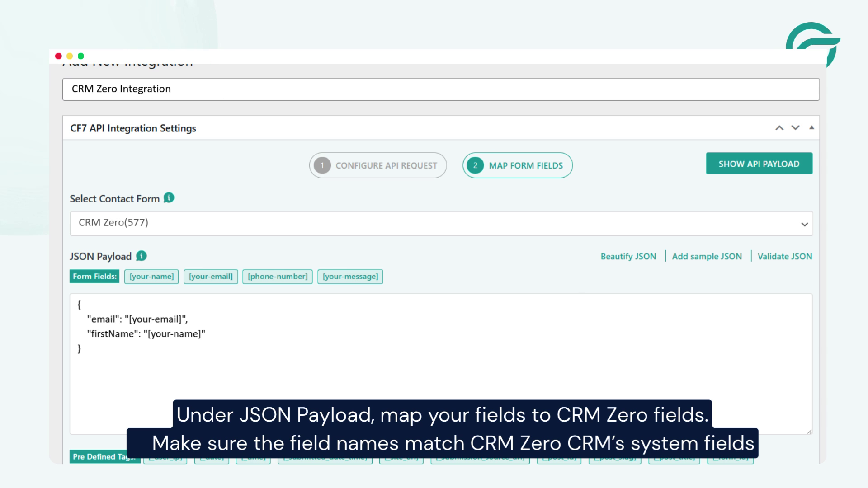Collapse the CF7 API Integration Settings panel
Screen dimensions: 868x488
(x=811, y=128)
